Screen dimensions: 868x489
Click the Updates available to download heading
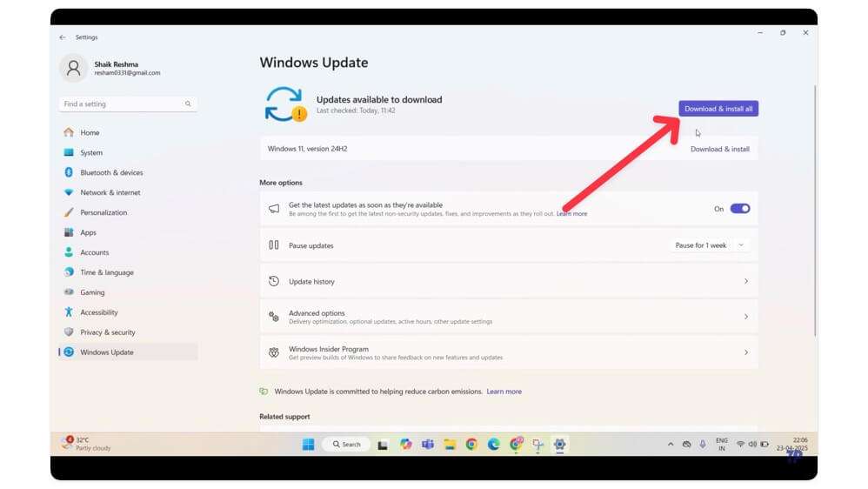(x=379, y=100)
